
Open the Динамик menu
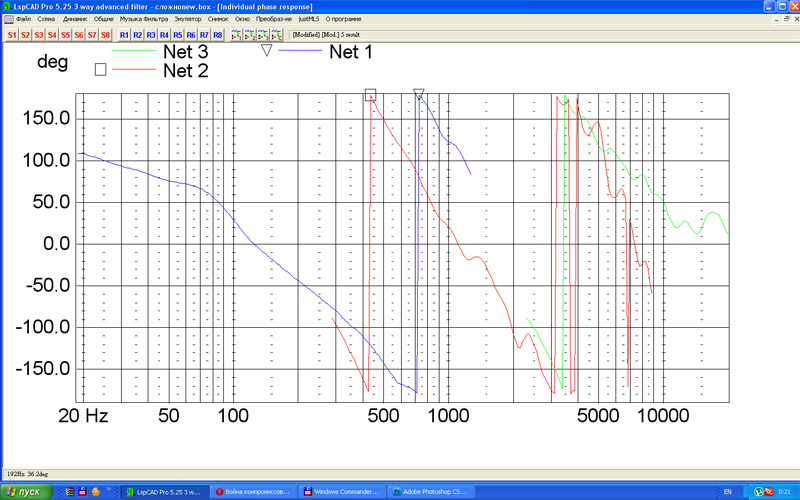click(75, 19)
